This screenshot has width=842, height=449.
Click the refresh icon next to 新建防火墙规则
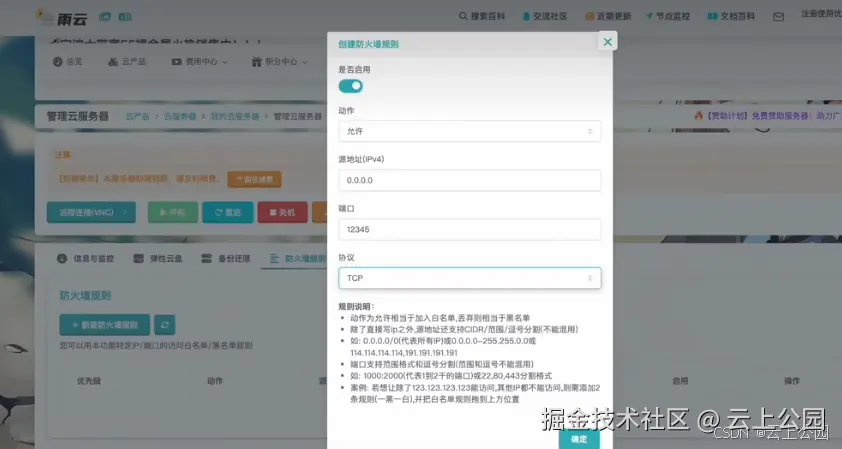click(165, 325)
